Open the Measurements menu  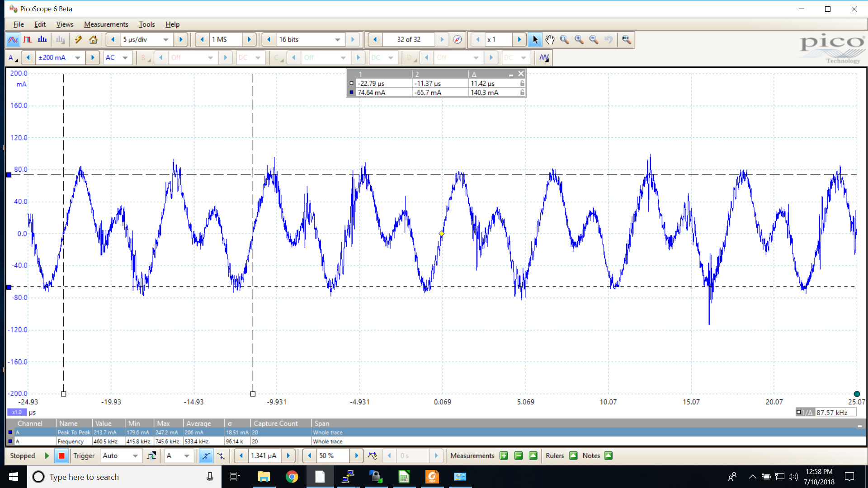pyautogui.click(x=106, y=24)
